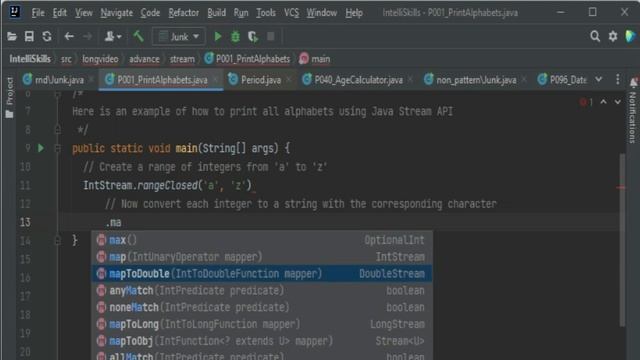The width and height of the screenshot is (640, 360).
Task: Open IDE settings gear icon
Action: coord(613,37)
